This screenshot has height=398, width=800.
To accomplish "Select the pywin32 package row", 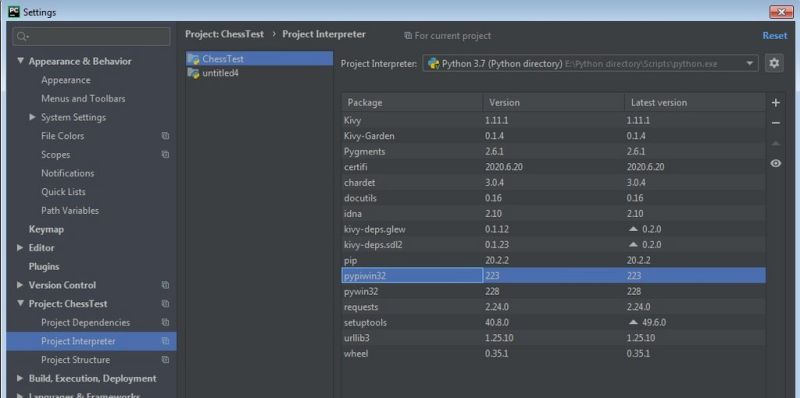I will tap(554, 291).
